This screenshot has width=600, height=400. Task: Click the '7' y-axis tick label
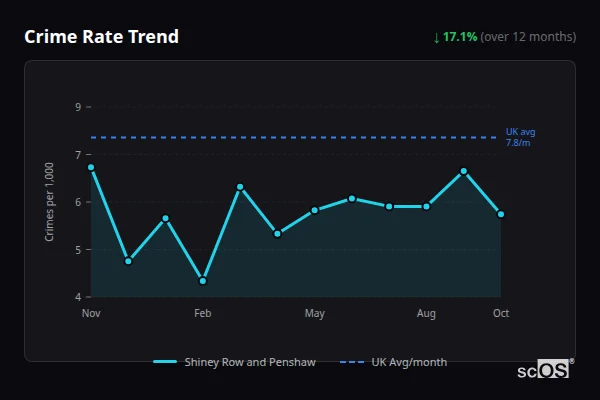78,155
